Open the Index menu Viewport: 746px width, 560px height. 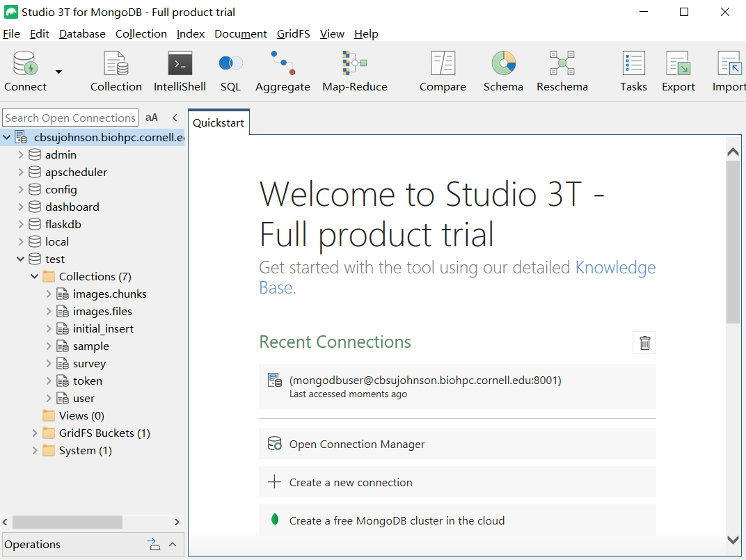click(190, 34)
